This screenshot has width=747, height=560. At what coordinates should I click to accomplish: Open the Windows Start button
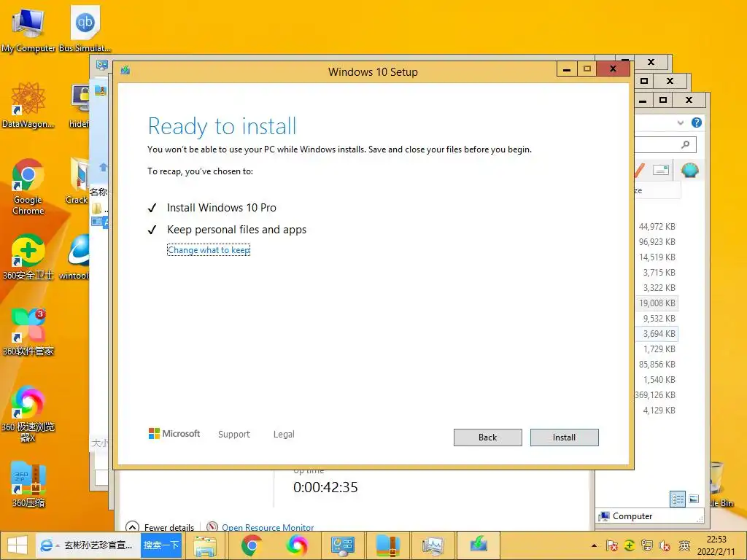[x=18, y=545]
